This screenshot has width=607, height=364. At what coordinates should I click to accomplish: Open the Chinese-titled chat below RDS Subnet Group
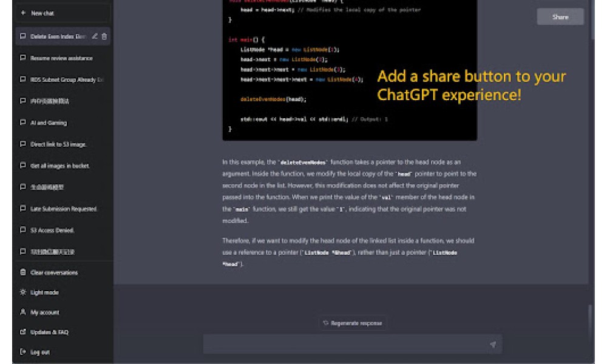[x=63, y=101]
